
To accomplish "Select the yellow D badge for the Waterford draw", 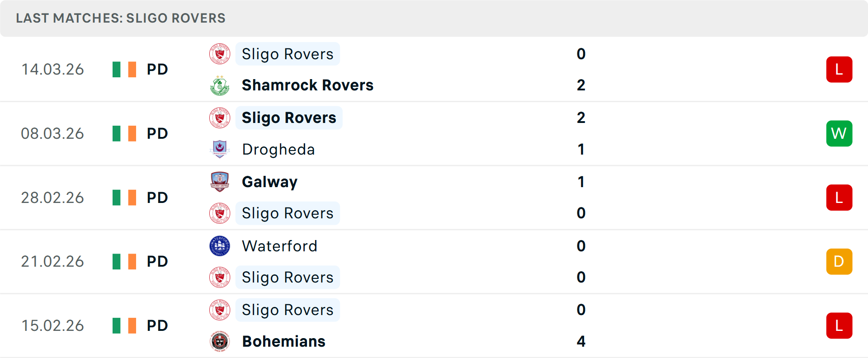I will click(x=840, y=261).
